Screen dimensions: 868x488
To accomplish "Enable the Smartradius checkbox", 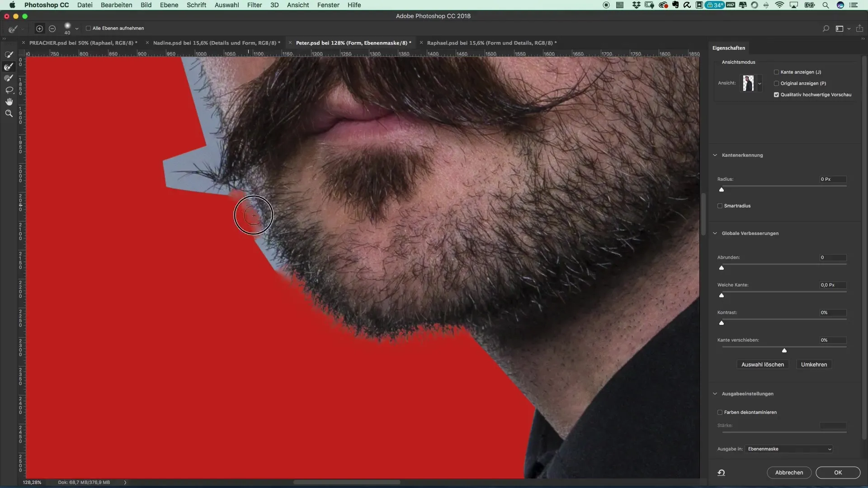I will click(720, 206).
